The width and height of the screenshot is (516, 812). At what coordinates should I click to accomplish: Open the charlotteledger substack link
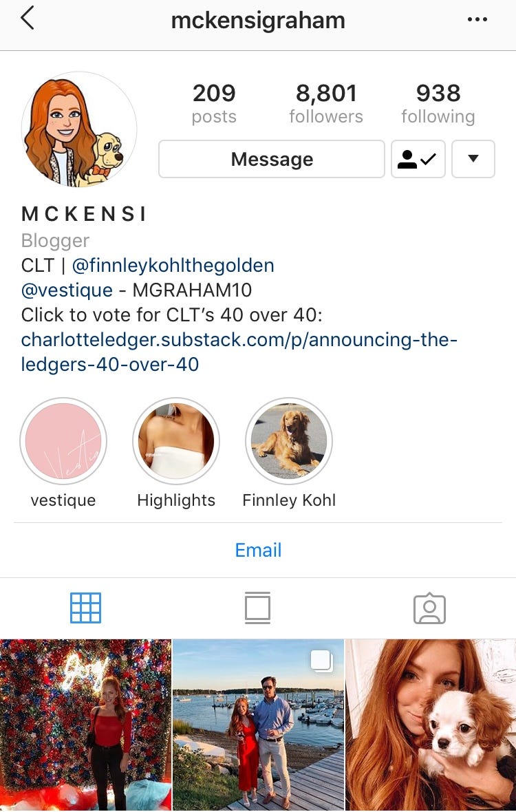tap(239, 352)
